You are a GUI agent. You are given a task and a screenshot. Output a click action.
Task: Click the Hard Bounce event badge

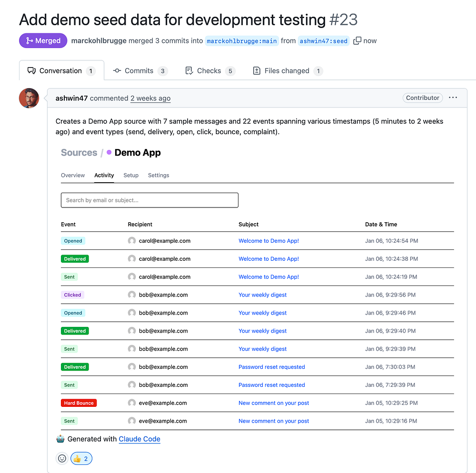click(x=79, y=403)
